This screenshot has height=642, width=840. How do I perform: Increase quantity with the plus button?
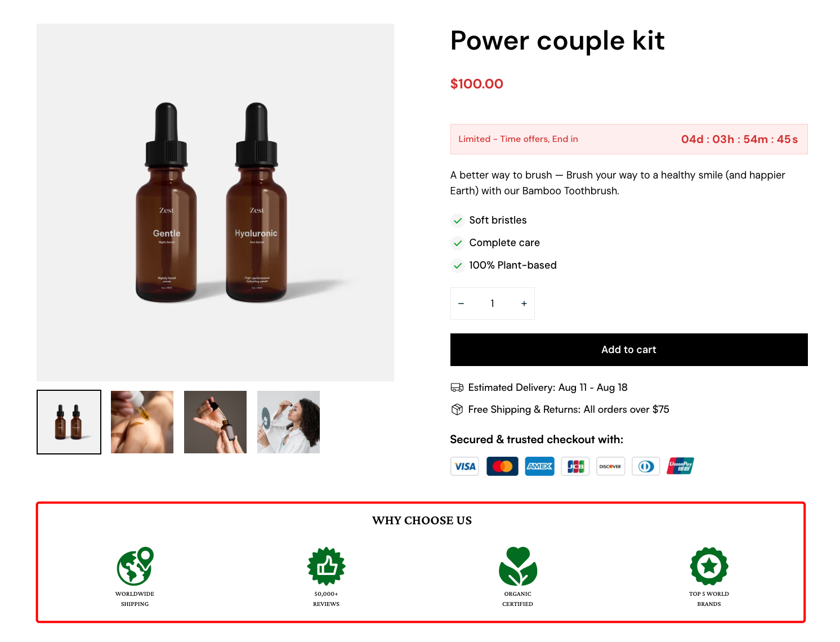(x=524, y=304)
